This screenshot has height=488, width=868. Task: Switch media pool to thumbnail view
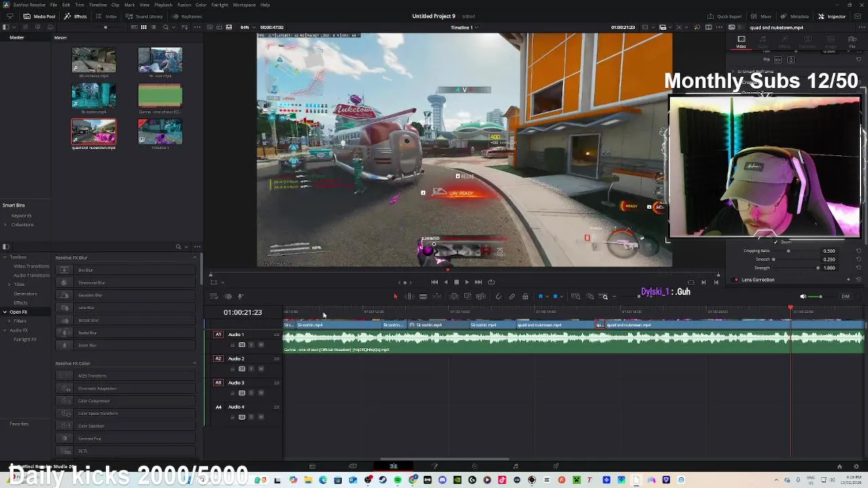(x=144, y=27)
